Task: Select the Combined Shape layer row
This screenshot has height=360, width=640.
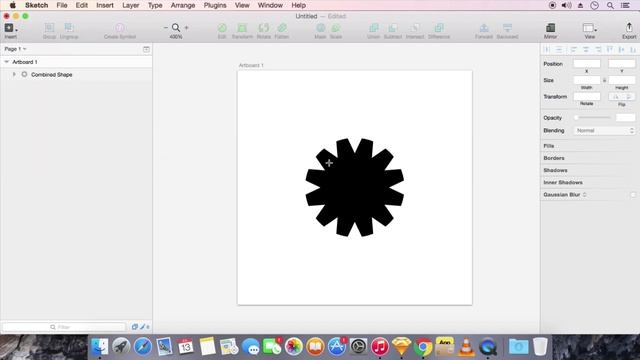Action: click(76, 75)
